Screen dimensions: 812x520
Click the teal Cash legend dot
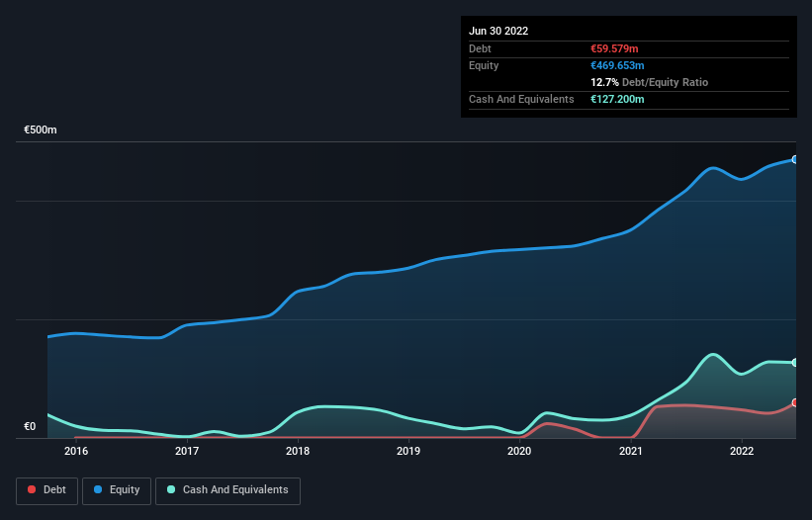[171, 489]
